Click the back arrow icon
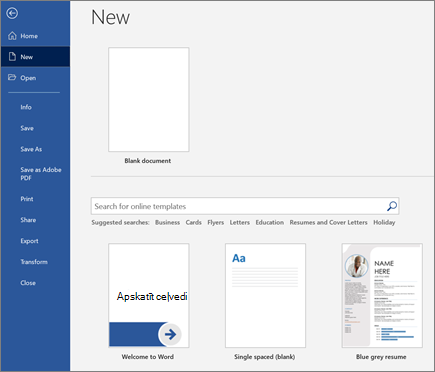Screen dimensions: 435x372 [12, 13]
